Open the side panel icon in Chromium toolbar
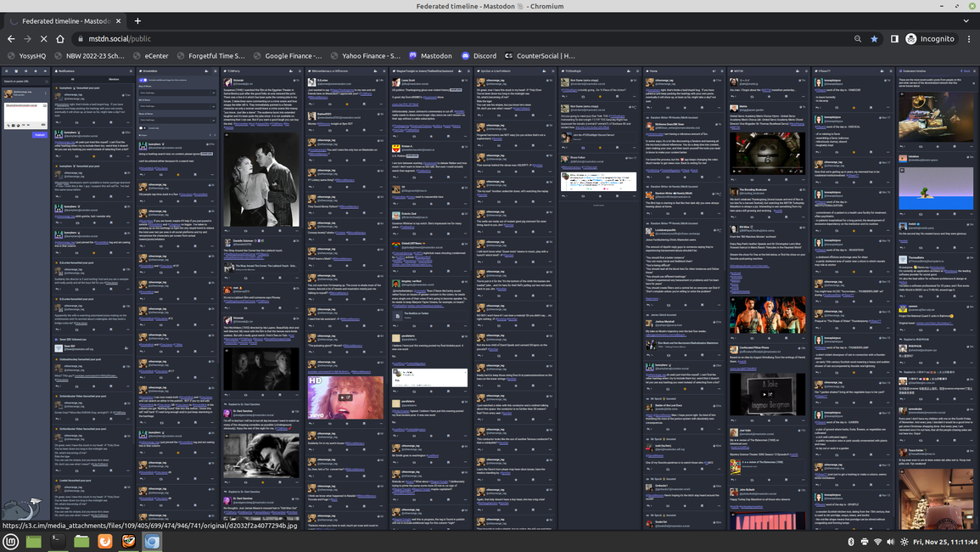Screen dimensions: 980x552 pos(894,39)
